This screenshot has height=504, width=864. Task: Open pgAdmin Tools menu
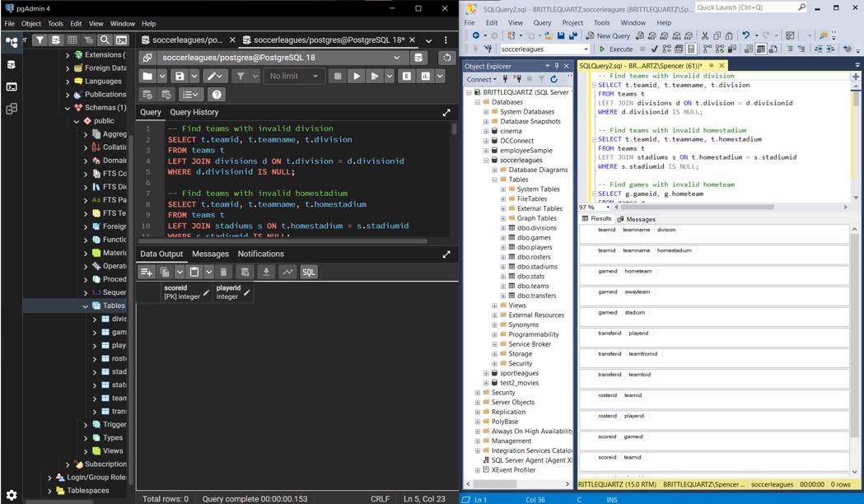point(55,24)
